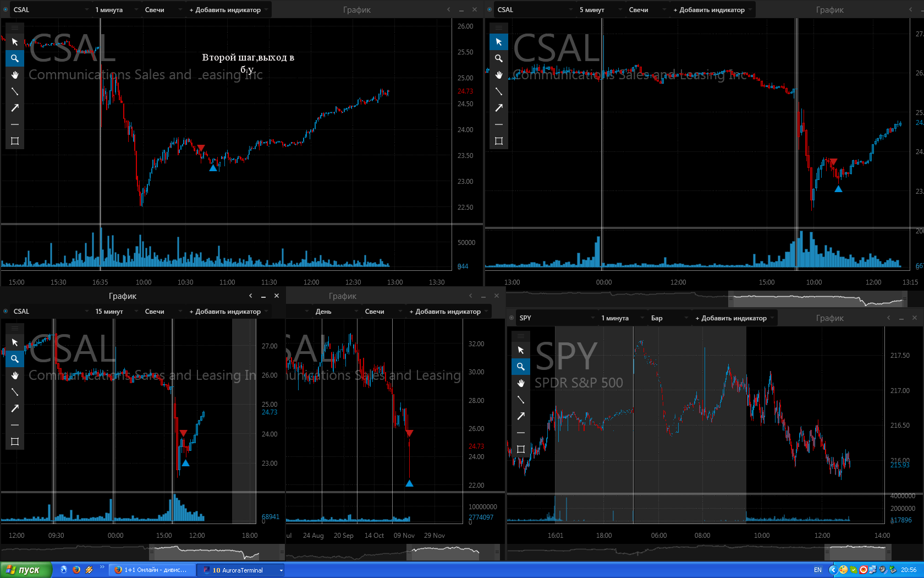Click '+ Добавить индикатор' in SPY panel
This screenshot has width=924, height=578.
[x=734, y=318]
